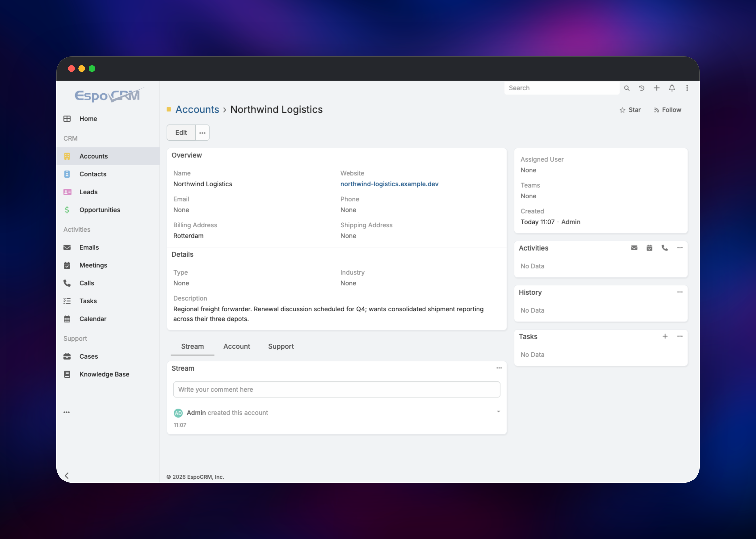
Task: Click the account color square in header
Action: pyautogui.click(x=169, y=109)
